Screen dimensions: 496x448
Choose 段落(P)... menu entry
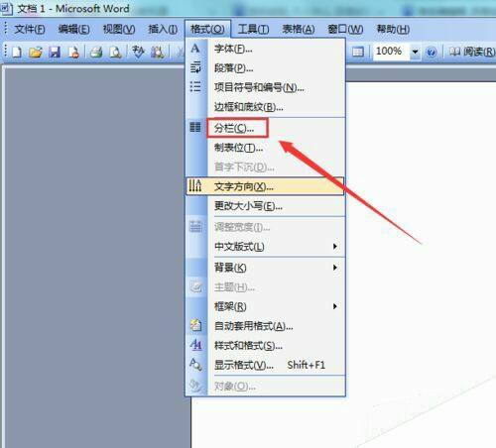[265, 68]
